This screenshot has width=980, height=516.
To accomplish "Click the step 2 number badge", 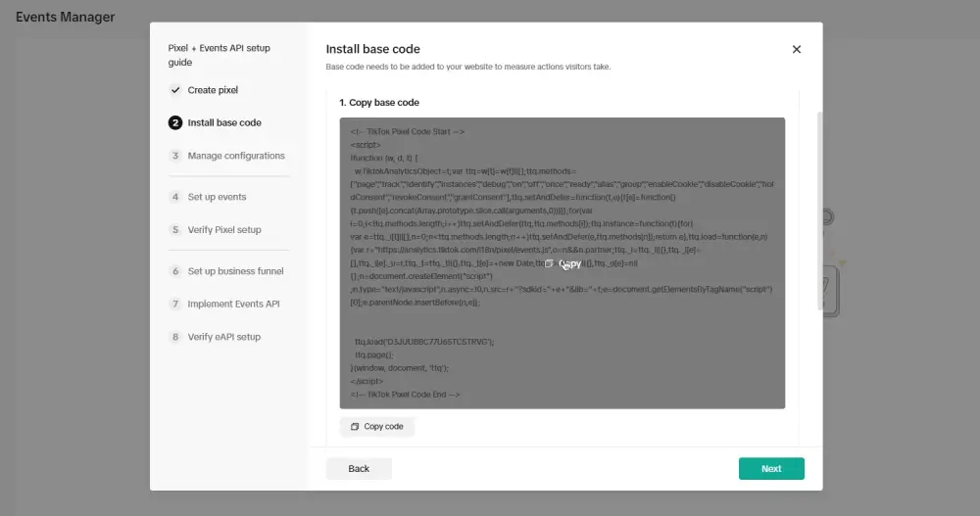I will tap(175, 122).
